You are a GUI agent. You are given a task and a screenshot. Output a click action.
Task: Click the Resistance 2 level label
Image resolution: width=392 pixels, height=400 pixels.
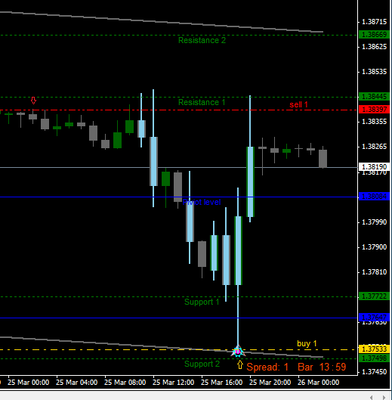202,40
